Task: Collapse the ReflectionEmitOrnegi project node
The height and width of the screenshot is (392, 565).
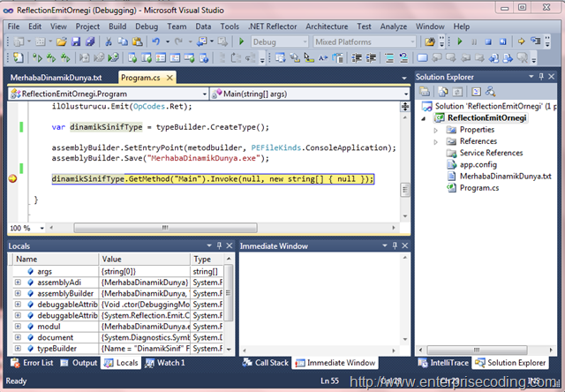Action: 424,118
